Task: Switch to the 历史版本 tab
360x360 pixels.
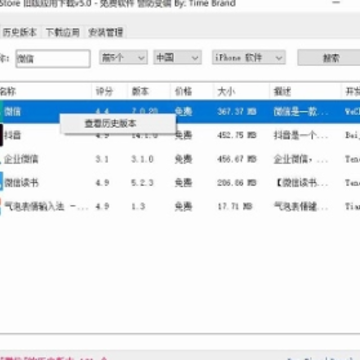Action: (x=20, y=32)
